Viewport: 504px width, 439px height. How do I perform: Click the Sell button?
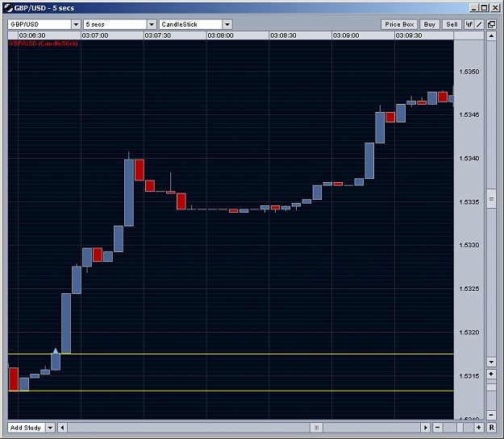tap(452, 24)
